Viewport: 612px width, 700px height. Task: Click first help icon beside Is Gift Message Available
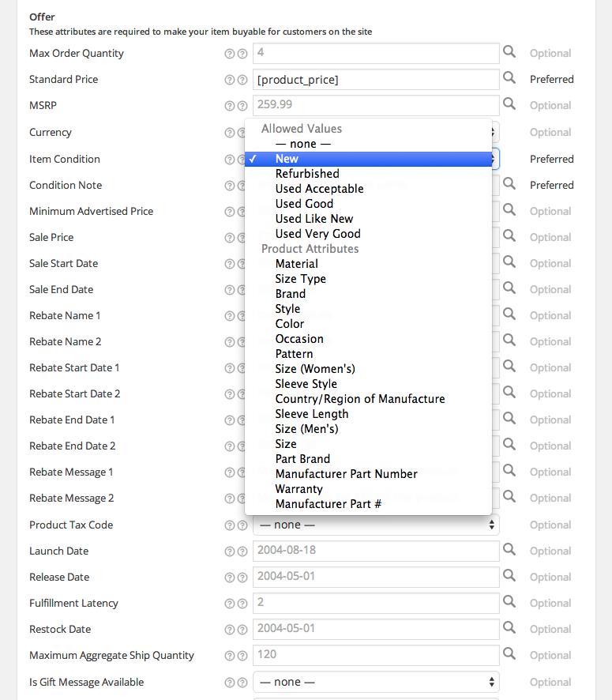pyautogui.click(x=229, y=683)
